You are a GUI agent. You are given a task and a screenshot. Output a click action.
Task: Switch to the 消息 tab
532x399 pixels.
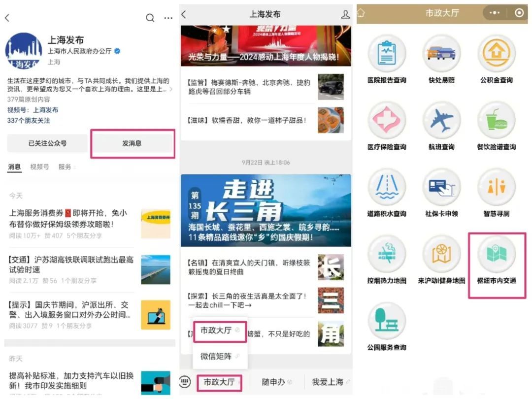click(x=14, y=166)
